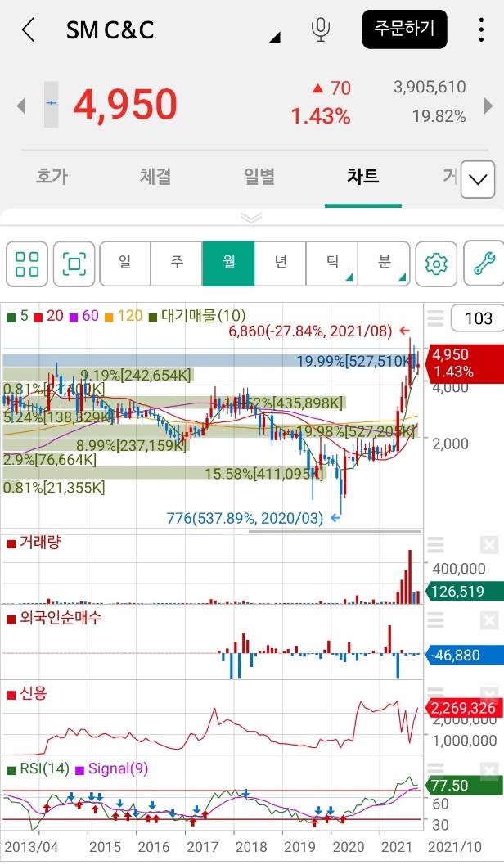Tap the -46,880 foreign net value tag

[x=465, y=655]
